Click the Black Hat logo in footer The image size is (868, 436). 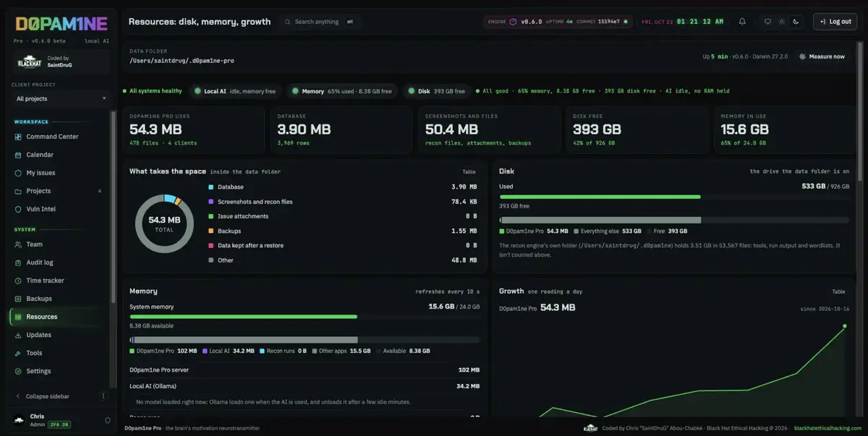tap(591, 428)
